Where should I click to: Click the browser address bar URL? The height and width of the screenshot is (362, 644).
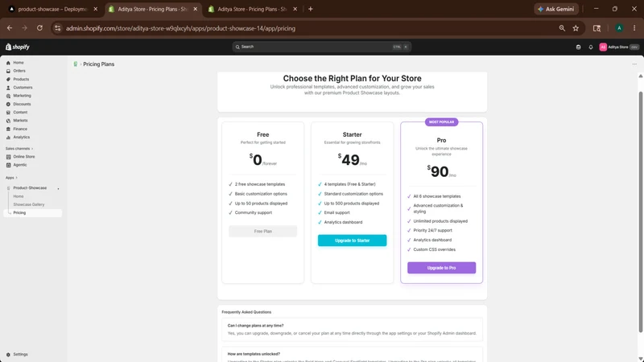click(x=180, y=28)
